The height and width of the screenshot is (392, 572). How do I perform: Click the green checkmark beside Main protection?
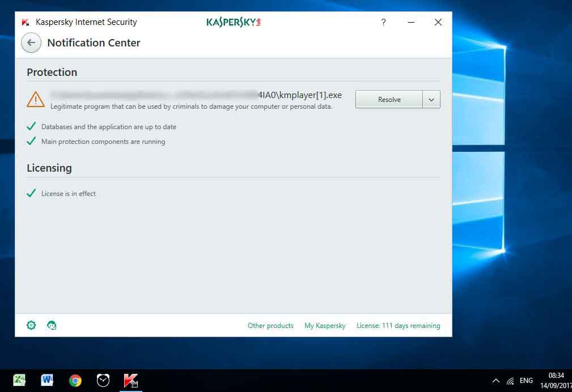click(31, 140)
